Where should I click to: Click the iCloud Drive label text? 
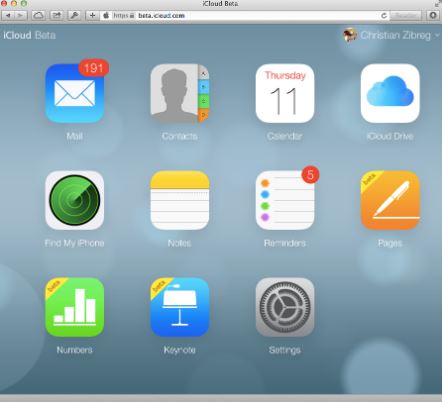pos(390,136)
